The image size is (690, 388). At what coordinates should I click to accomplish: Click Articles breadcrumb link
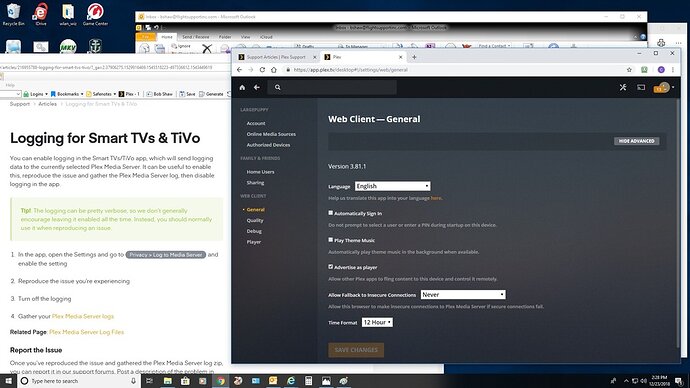pyautogui.click(x=48, y=104)
